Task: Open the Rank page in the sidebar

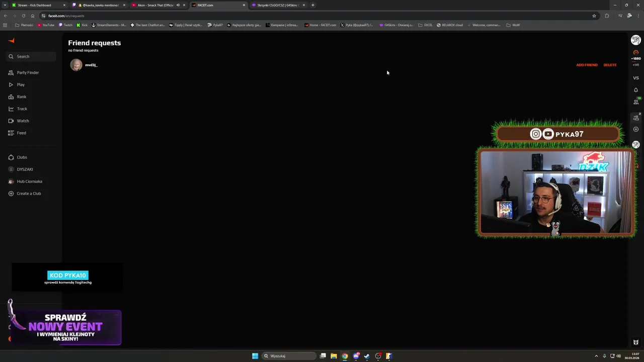Action: [x=18, y=97]
